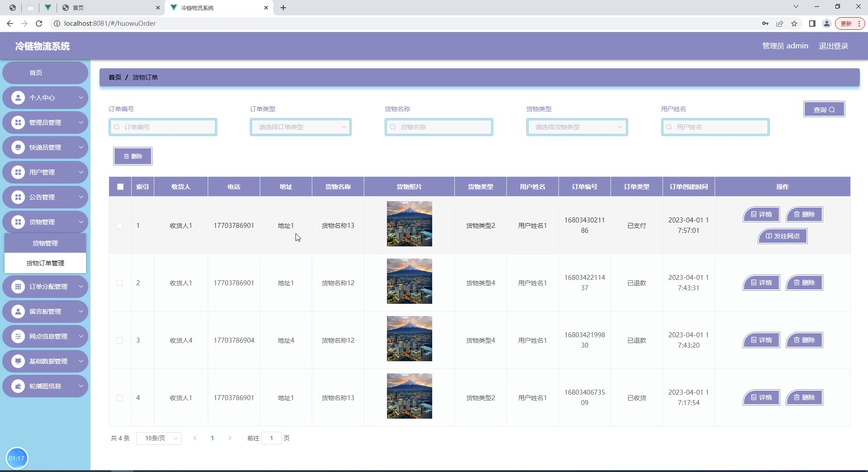Switch to the 首页 browser tab

coord(109,8)
